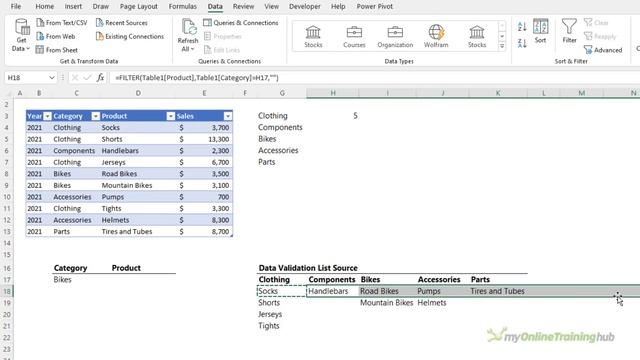Image resolution: width=640 pixels, height=360 pixels.
Task: Open the Get Data menu
Action: (21, 36)
